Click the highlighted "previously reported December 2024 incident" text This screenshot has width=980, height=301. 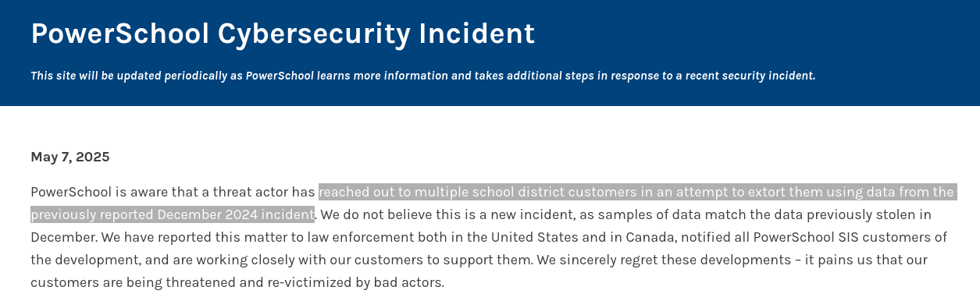(x=172, y=214)
